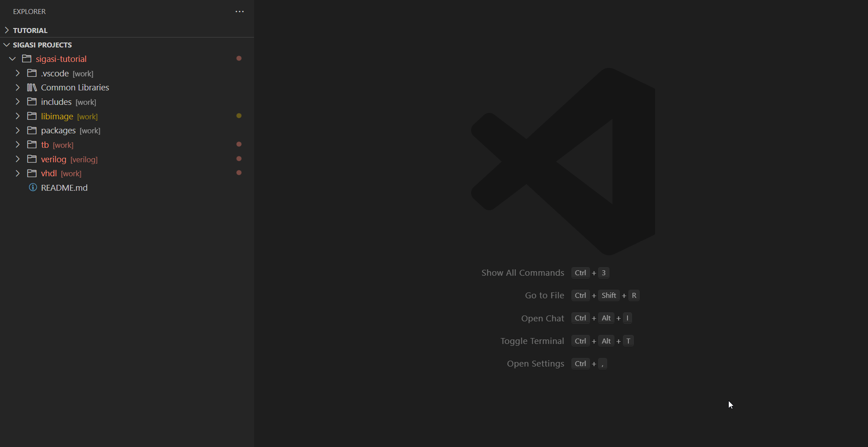Click the libimage folder icon
Viewport: 868px width, 447px height.
(x=32, y=116)
